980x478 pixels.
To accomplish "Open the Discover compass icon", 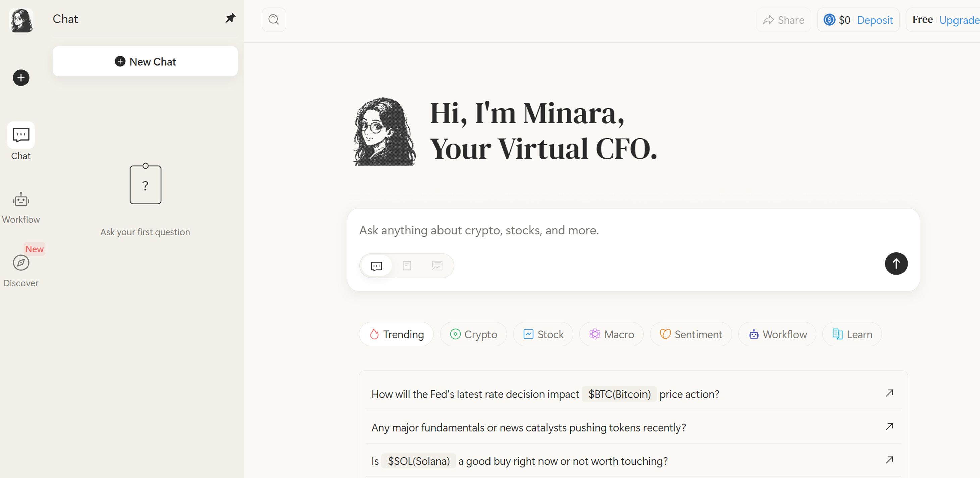I will [x=21, y=263].
